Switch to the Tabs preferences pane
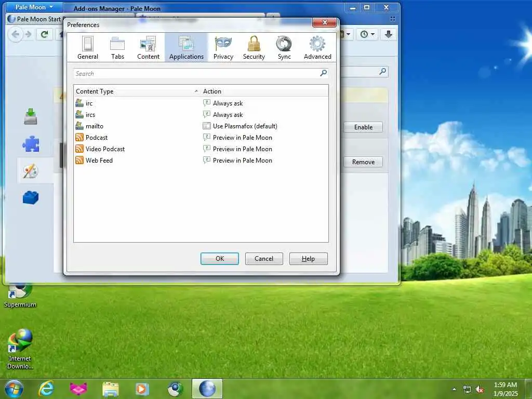The width and height of the screenshot is (532, 399). 117,47
